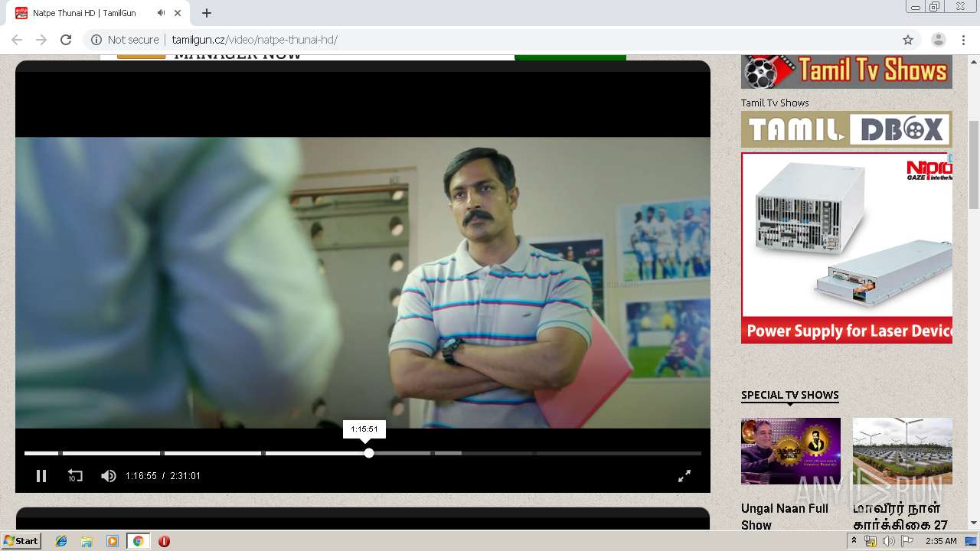This screenshot has height=551, width=980.
Task: Click the address bar URL
Action: [x=254, y=40]
